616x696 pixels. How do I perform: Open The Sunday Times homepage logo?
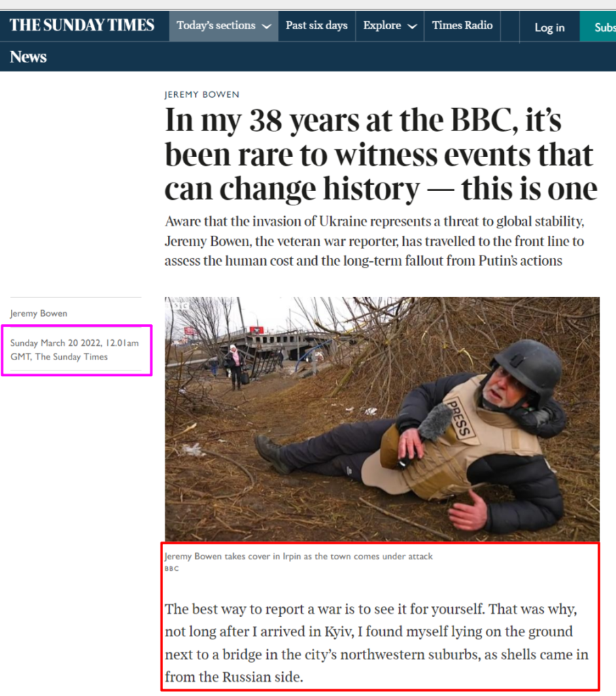tap(82, 25)
